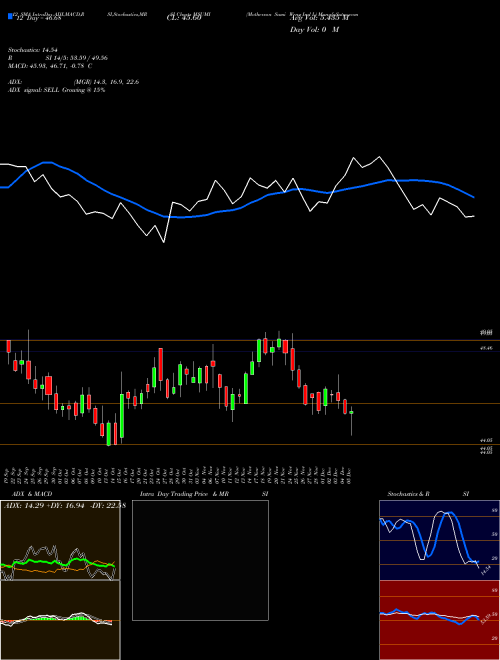Click the 'CL: 45.60' closing price label
500x660 pixels.
tap(184, 18)
